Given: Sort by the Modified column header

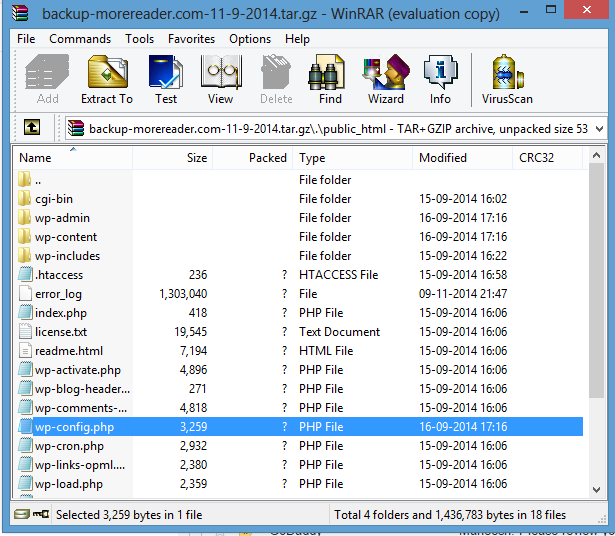Looking at the screenshot, I should (463, 158).
